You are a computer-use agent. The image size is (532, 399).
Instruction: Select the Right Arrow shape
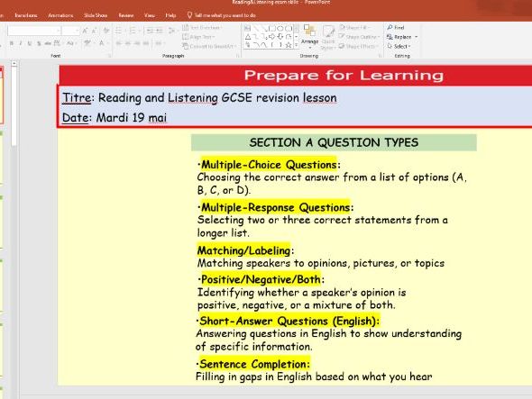(272, 37)
